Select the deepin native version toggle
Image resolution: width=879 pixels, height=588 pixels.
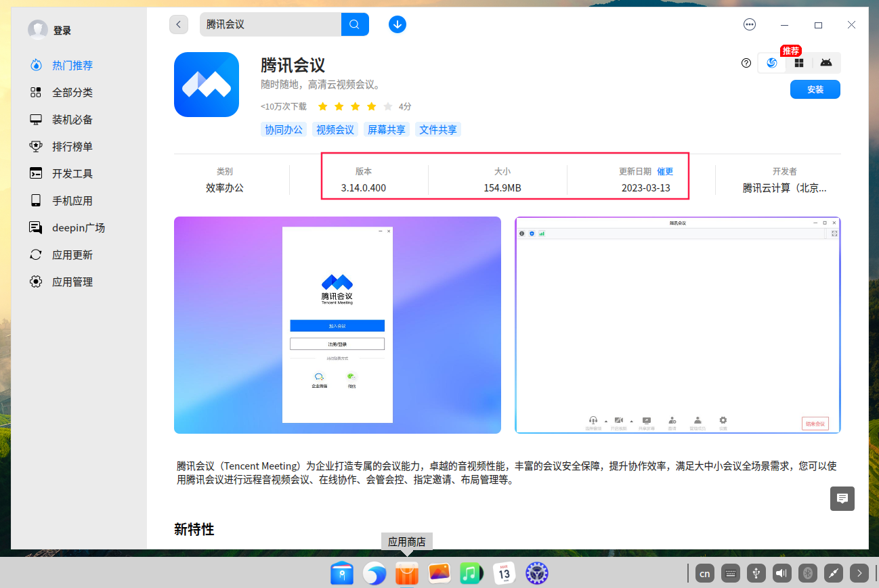pyautogui.click(x=771, y=63)
